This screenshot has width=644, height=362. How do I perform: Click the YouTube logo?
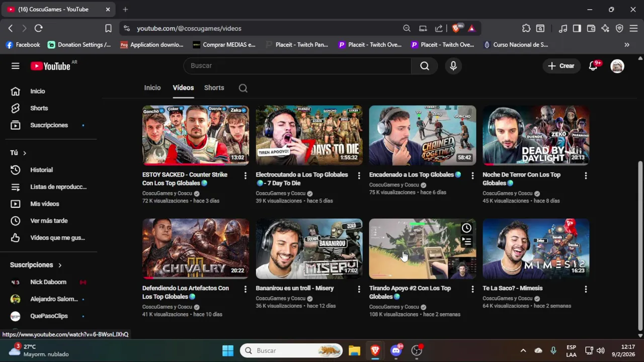coord(50,66)
